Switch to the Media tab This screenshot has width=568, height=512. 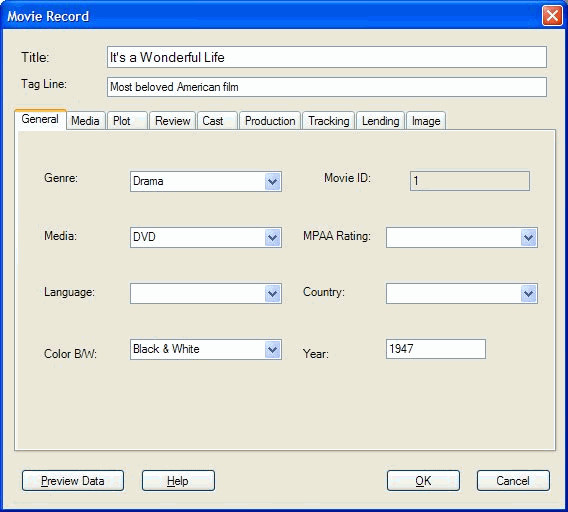(x=85, y=121)
